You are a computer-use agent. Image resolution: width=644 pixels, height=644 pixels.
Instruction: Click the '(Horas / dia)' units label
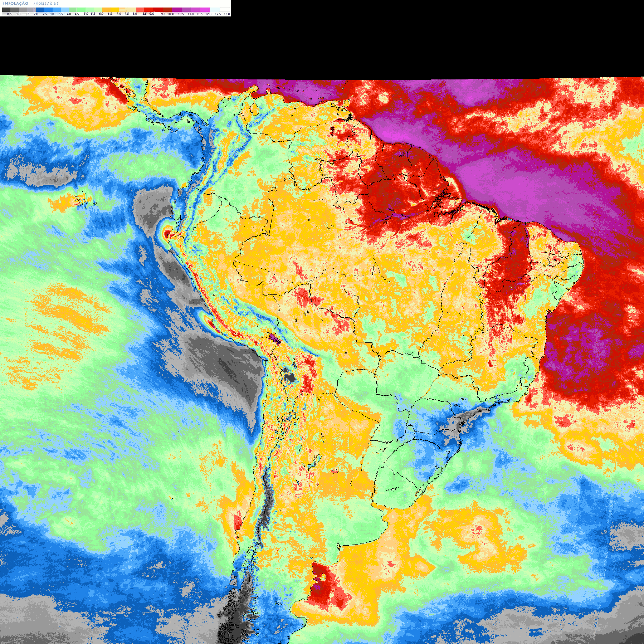point(46,3)
